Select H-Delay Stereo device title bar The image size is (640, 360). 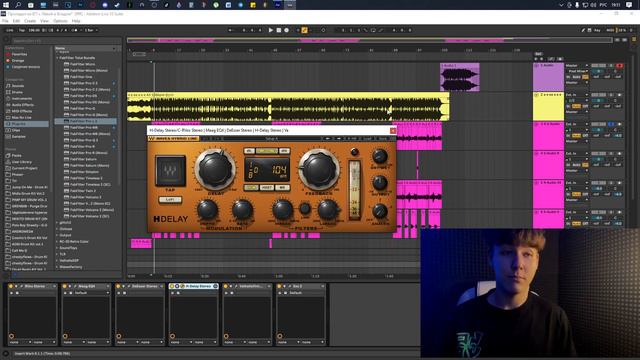(194, 287)
